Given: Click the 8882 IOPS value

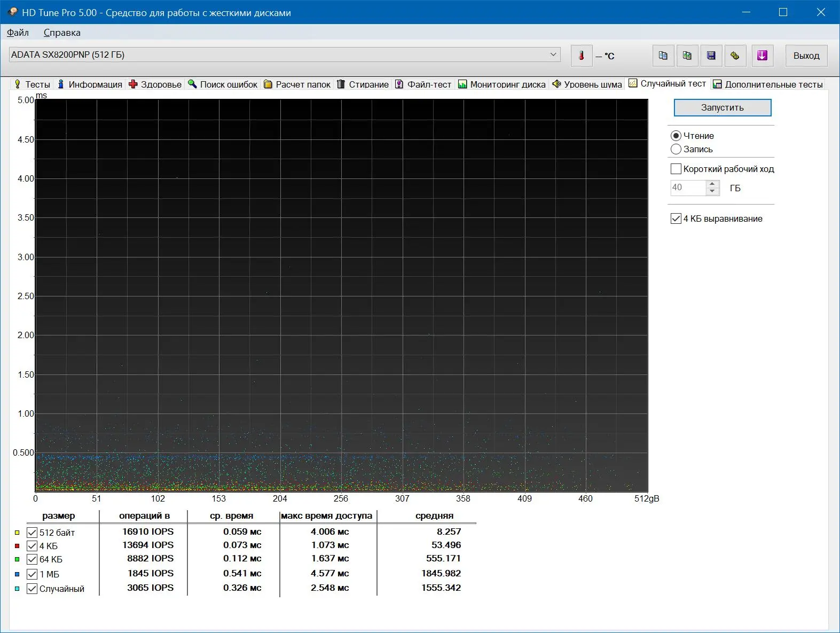Looking at the screenshot, I should (x=150, y=558).
